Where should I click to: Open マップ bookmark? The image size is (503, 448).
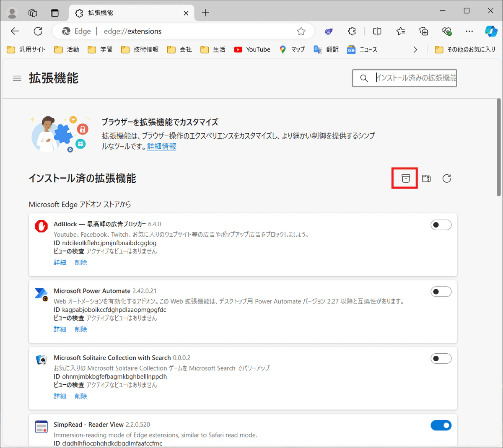(x=292, y=49)
